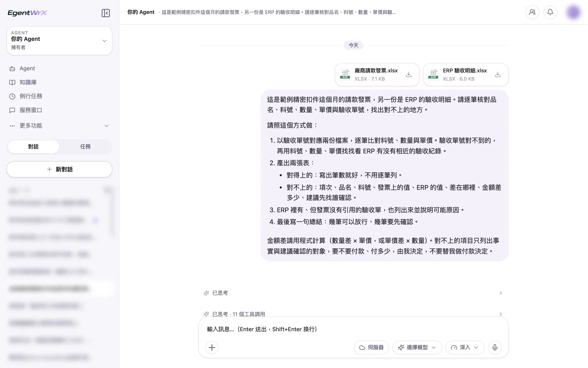Click the 知識庫 book icon

click(12, 82)
